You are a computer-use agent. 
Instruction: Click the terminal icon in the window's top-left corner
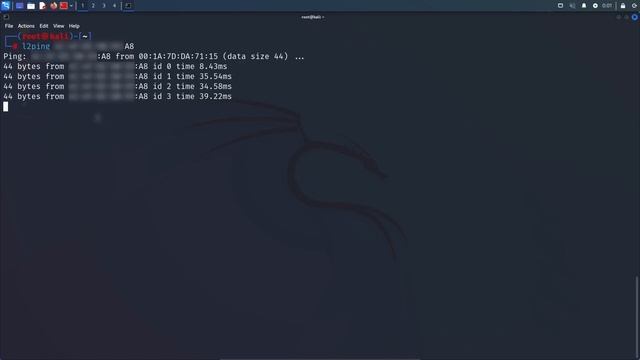[6, 17]
